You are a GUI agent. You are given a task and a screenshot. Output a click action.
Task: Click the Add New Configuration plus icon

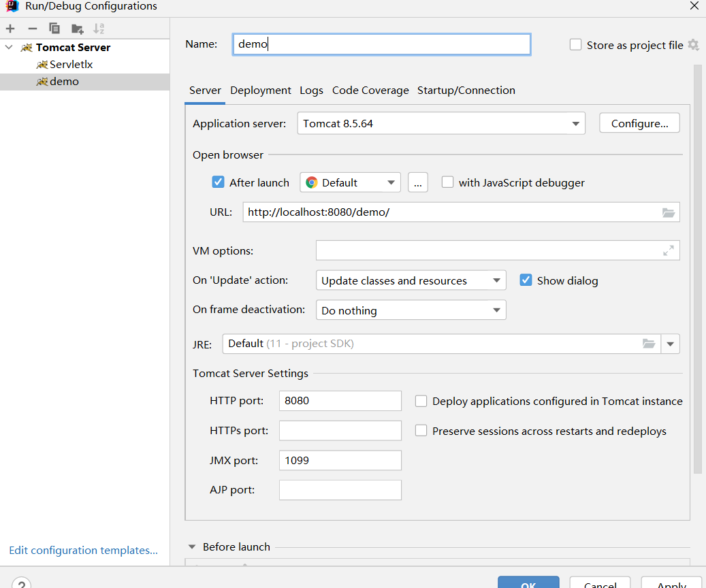pos(10,29)
